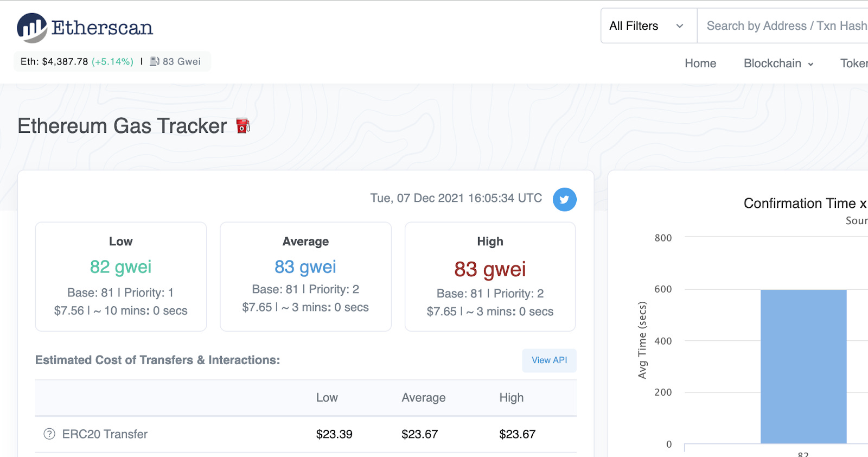
Task: Go to the Home menu item
Action: coord(700,64)
